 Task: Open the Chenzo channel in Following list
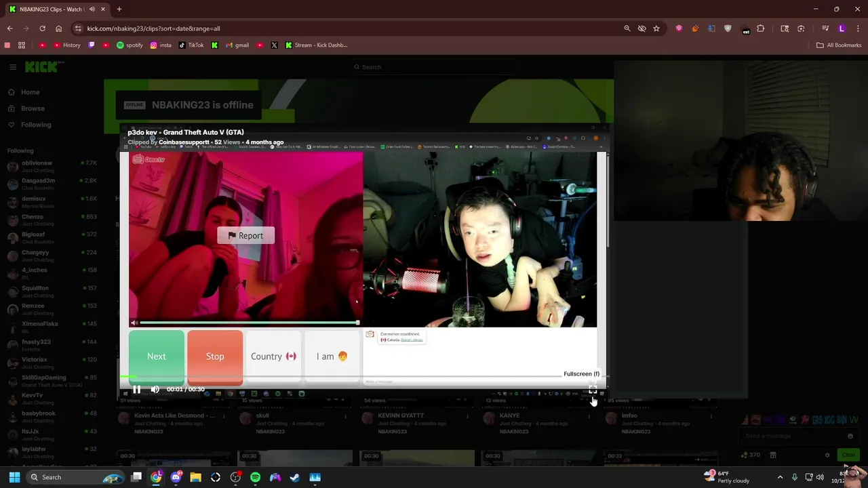pos(52,220)
